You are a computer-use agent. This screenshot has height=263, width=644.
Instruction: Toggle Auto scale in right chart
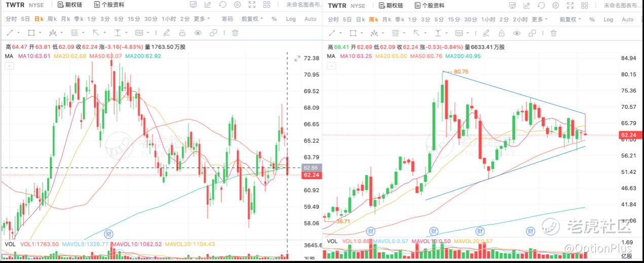tap(628, 19)
